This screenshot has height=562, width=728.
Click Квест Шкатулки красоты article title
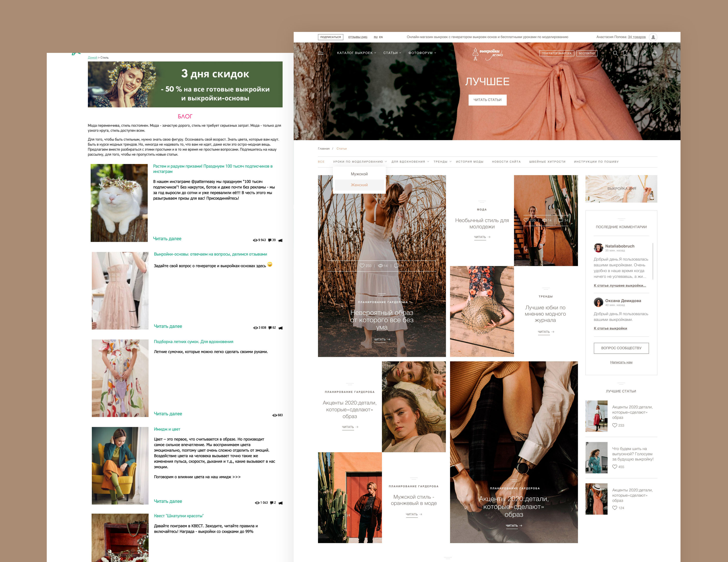[179, 516]
